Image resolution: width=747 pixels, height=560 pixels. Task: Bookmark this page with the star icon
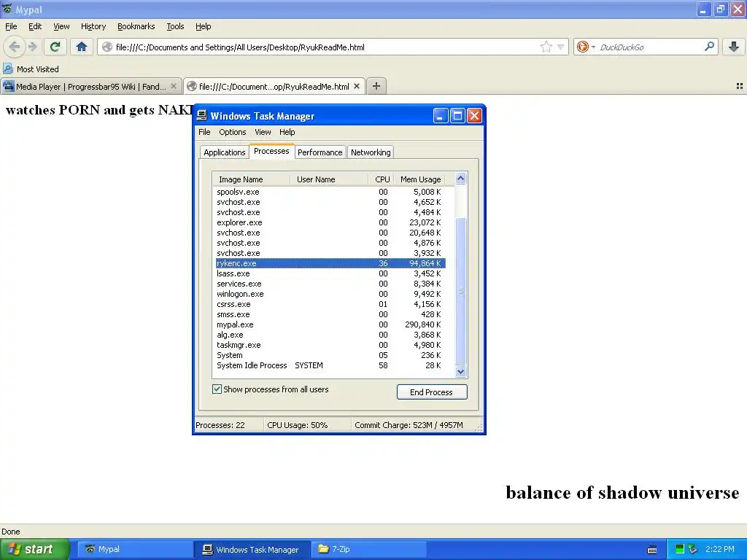pos(546,47)
